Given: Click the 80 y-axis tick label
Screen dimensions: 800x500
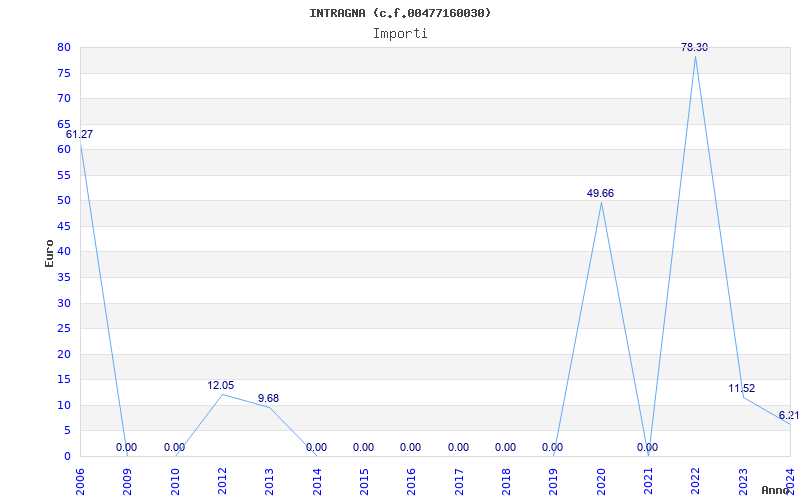Looking at the screenshot, I should pos(64,48).
